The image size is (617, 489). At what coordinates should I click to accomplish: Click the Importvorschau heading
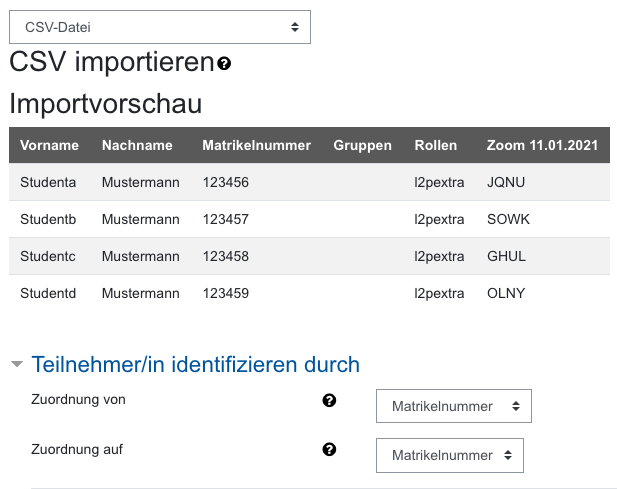click(105, 104)
